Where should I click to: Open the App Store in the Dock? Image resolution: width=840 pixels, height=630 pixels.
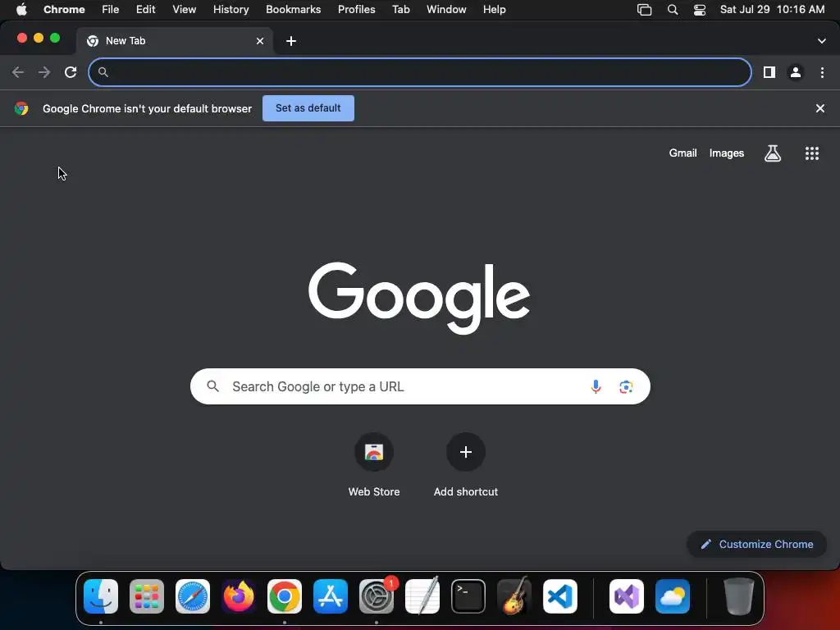click(331, 596)
